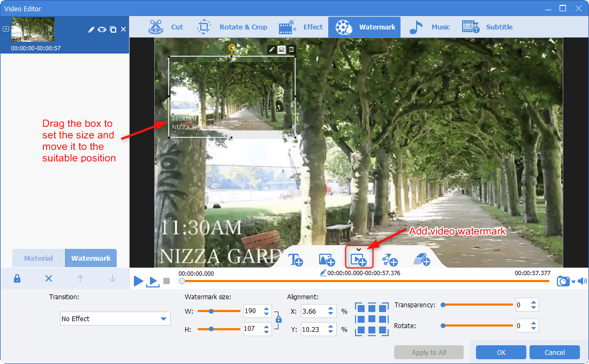Viewport: 589px width, 364px height.
Task: Expand the chevron above the video watermark icon
Action: coord(358,249)
